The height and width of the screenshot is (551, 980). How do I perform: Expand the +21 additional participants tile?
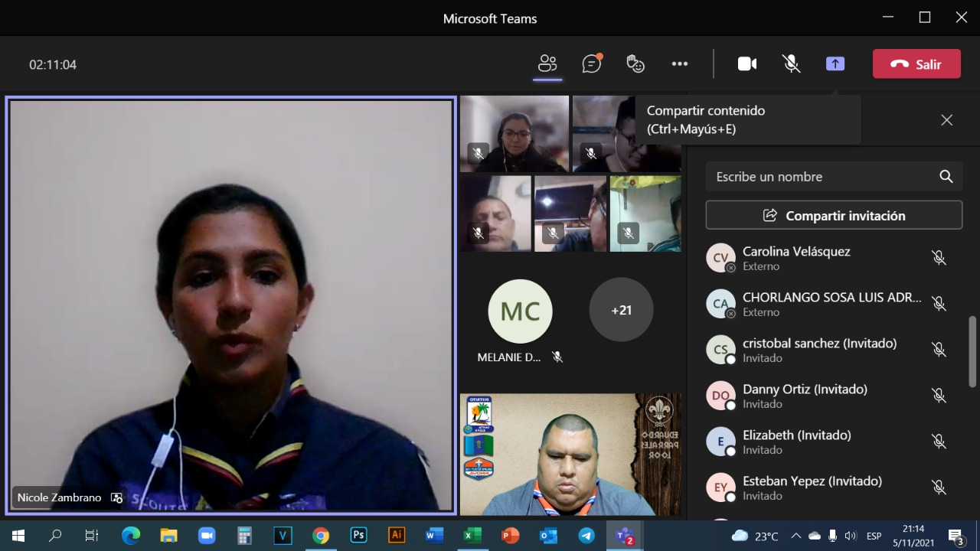tap(621, 310)
